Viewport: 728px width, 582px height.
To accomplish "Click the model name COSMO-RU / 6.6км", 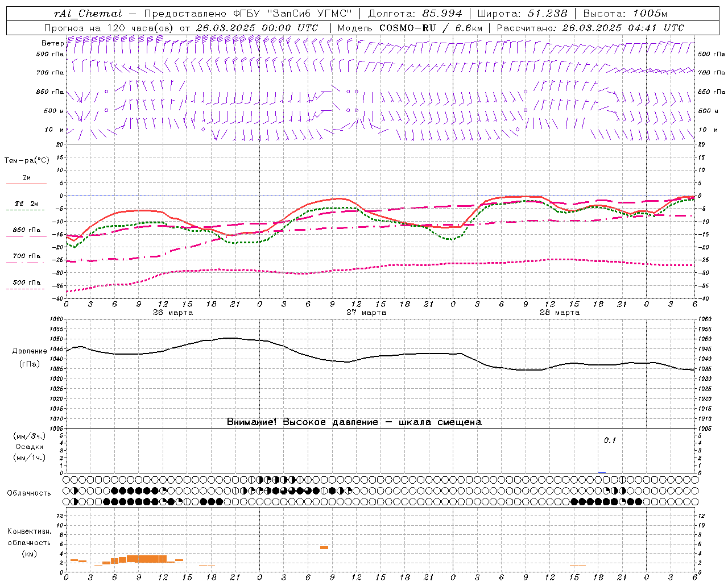I will tap(431, 28).
